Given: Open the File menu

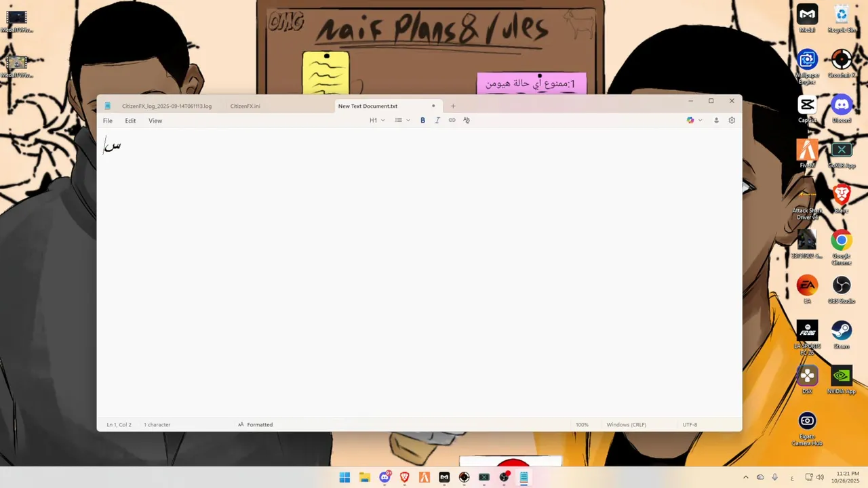Looking at the screenshot, I should pyautogui.click(x=108, y=121).
